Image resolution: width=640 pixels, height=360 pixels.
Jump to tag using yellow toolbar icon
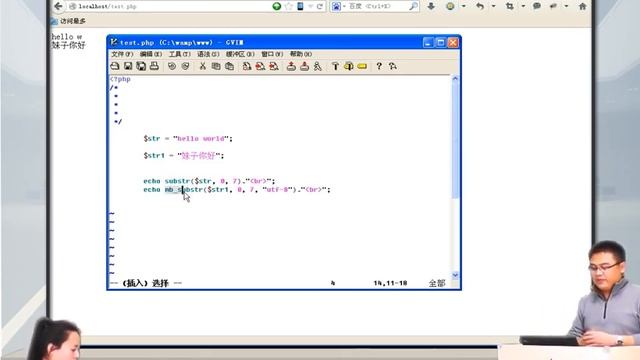click(362, 66)
